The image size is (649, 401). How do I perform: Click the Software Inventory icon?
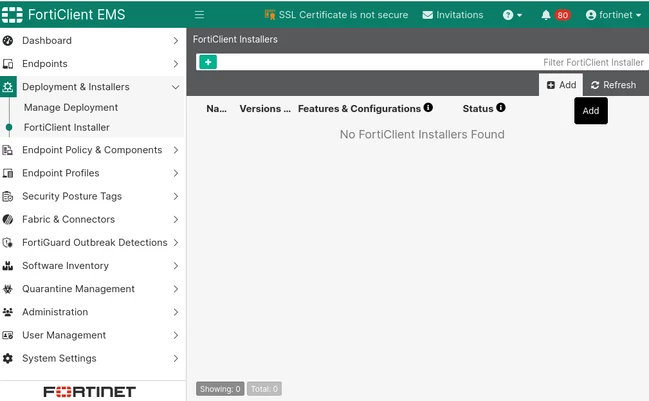(x=8, y=266)
